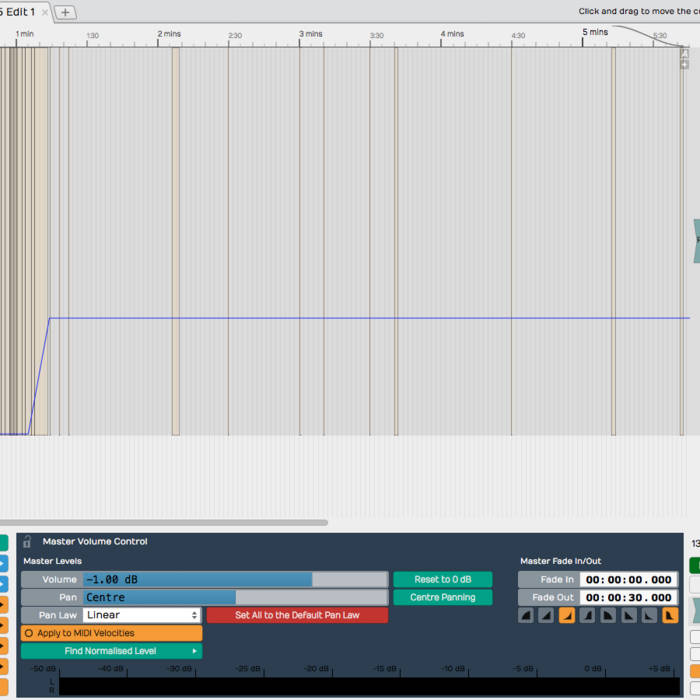
Task: Click the Fade Out time field
Action: pyautogui.click(x=629, y=597)
